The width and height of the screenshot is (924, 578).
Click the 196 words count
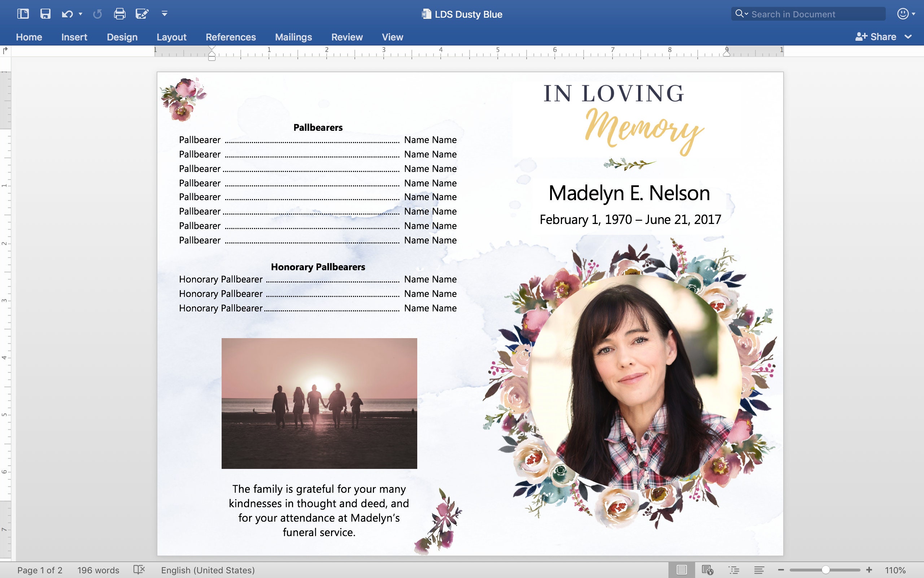[x=98, y=570]
